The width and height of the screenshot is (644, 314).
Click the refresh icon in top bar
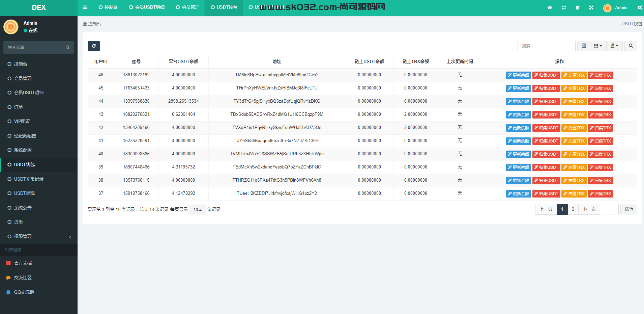564,7
